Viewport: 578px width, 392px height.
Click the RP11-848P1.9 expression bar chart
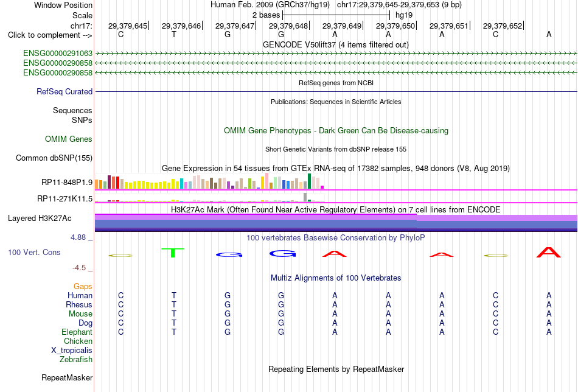click(x=209, y=181)
